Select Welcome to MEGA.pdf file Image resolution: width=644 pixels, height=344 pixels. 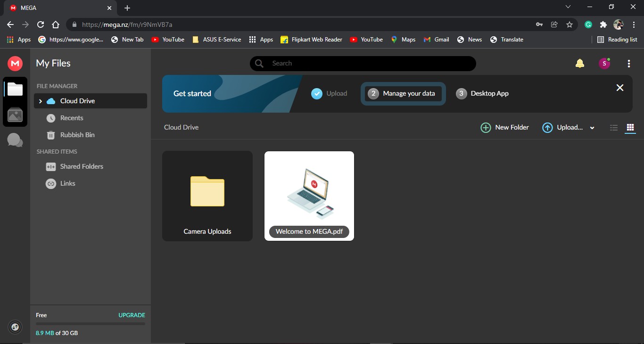point(309,196)
